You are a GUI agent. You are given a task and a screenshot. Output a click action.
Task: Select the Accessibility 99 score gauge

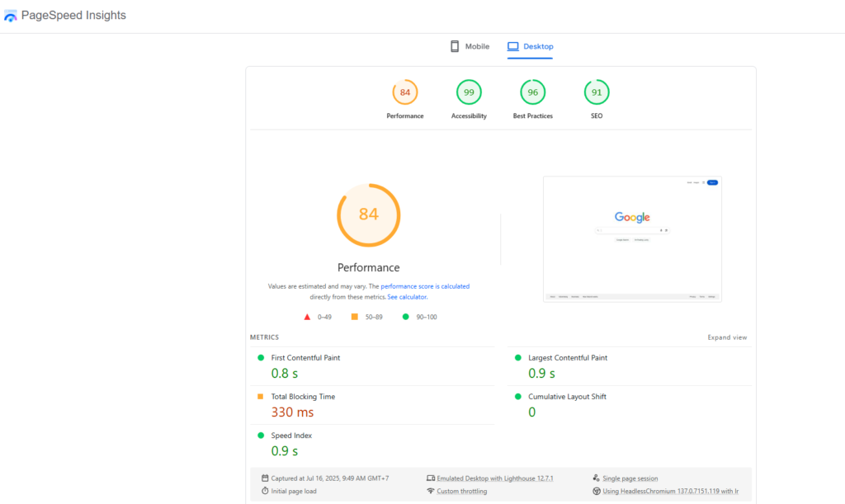click(469, 92)
